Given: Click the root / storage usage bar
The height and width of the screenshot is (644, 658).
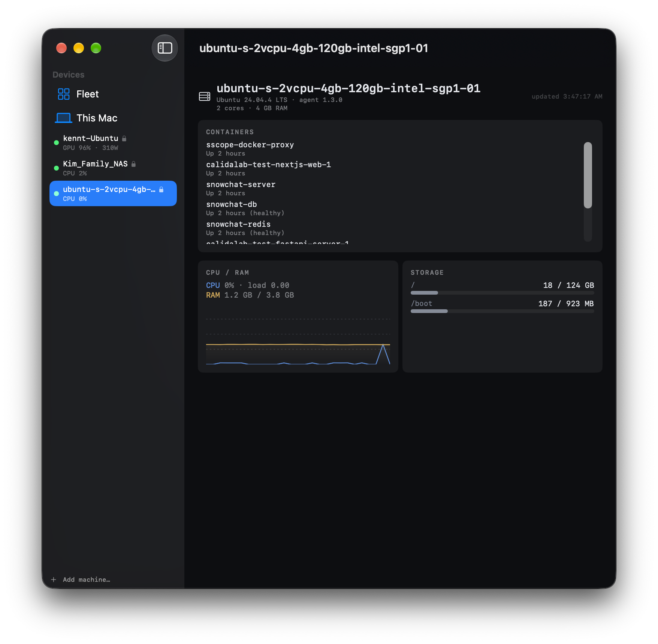Looking at the screenshot, I should tap(502, 293).
